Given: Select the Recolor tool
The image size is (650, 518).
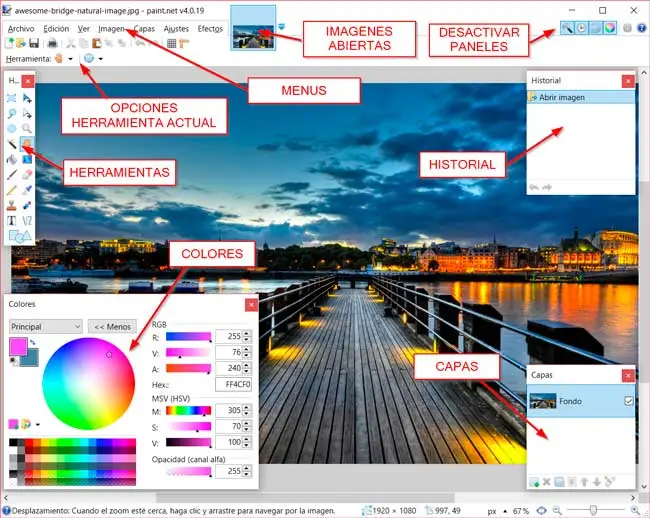Looking at the screenshot, I should click(27, 205).
